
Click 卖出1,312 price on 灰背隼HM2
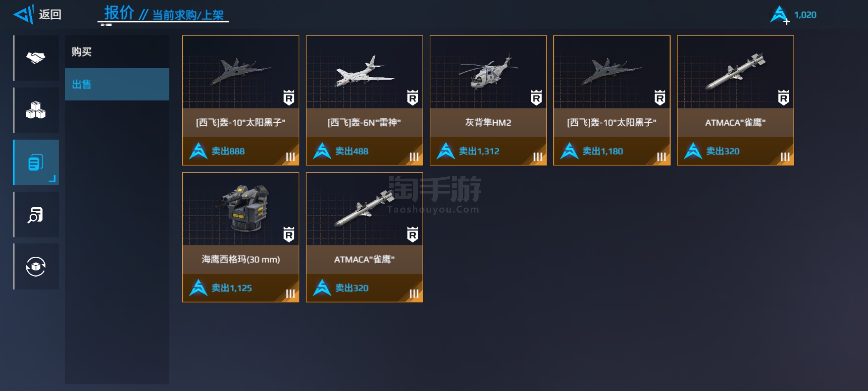479,151
